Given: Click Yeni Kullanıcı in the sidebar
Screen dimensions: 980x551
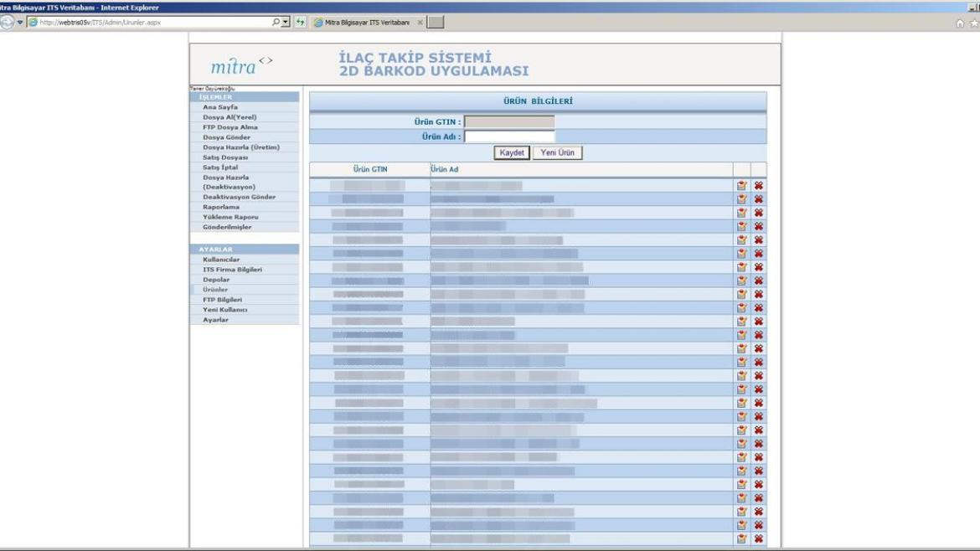Looking at the screenshot, I should (225, 309).
